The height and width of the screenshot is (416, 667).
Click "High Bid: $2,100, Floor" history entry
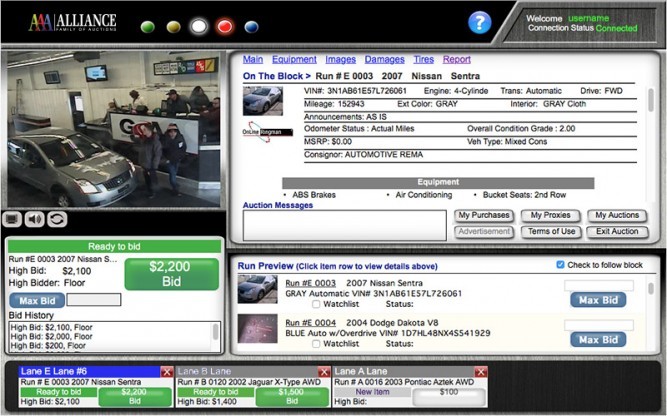point(51,327)
